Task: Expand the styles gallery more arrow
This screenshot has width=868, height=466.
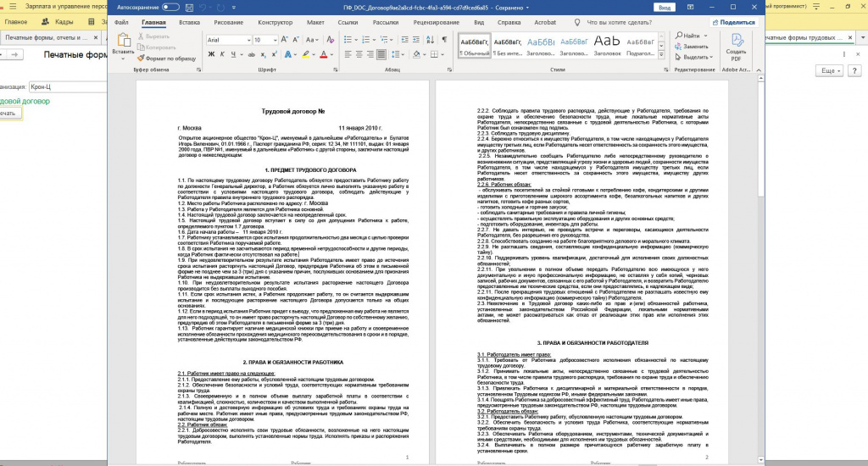Action: [x=661, y=55]
